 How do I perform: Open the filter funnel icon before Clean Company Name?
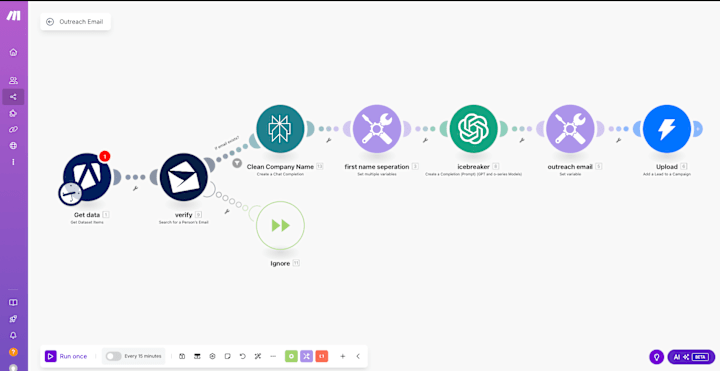(237, 163)
